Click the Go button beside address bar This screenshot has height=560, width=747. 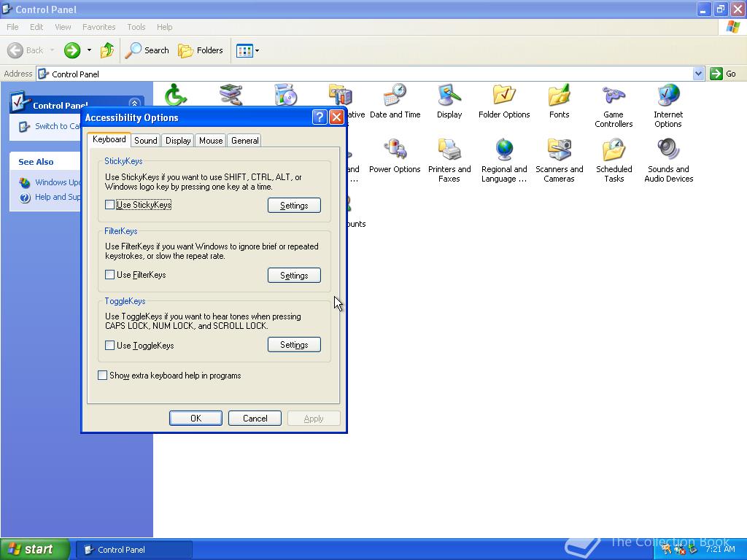(x=723, y=74)
